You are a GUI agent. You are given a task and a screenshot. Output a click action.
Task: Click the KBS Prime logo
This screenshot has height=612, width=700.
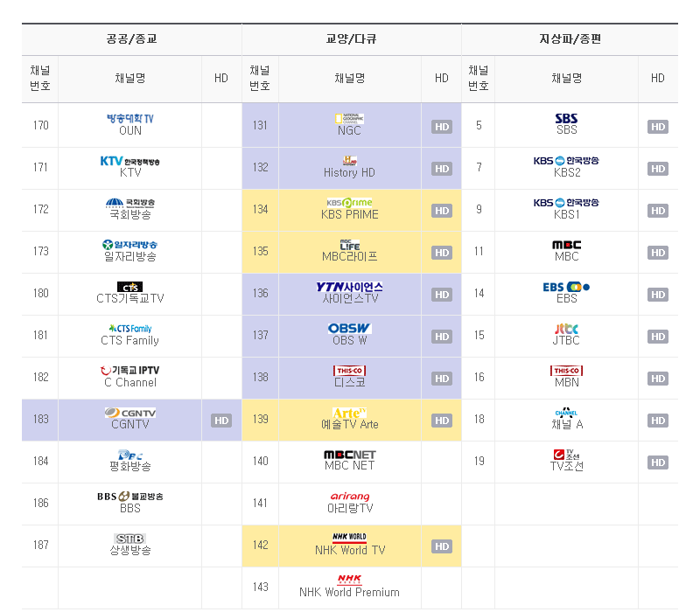click(349, 203)
